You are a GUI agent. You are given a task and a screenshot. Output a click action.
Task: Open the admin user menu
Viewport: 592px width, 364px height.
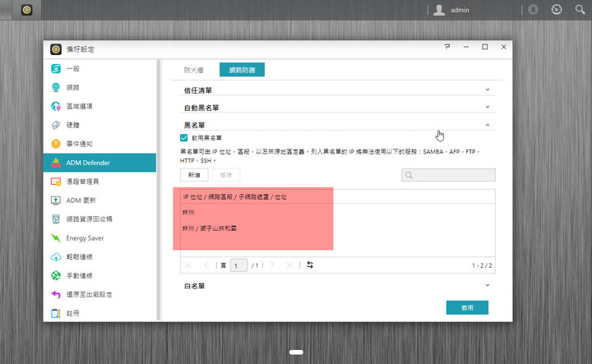pyautogui.click(x=451, y=10)
